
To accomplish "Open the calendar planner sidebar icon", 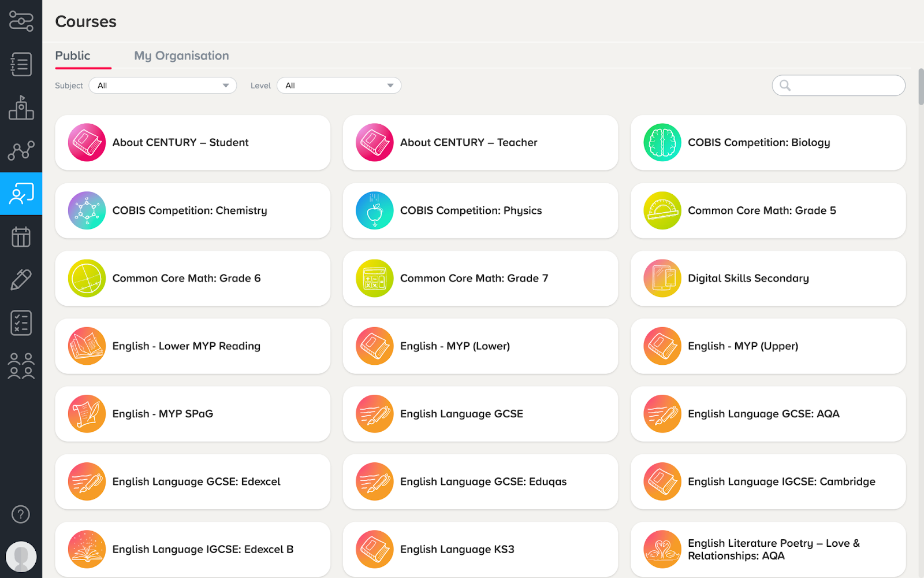I will (x=21, y=236).
